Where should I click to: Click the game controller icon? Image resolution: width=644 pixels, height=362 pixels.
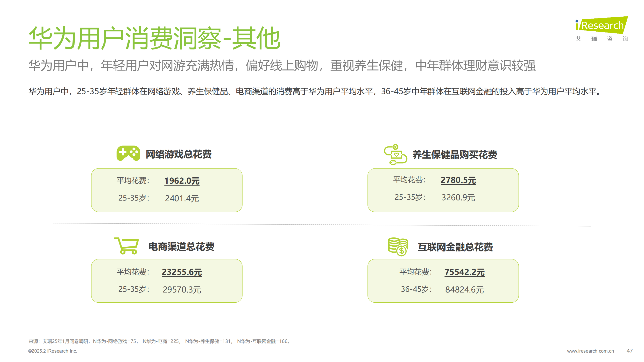click(128, 153)
